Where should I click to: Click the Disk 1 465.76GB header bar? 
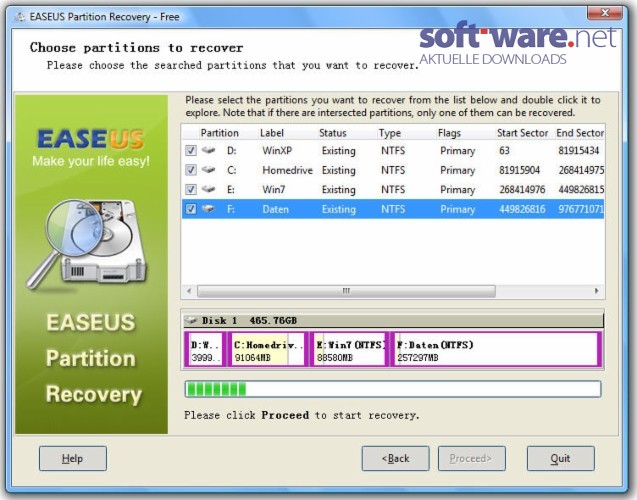[x=393, y=320]
